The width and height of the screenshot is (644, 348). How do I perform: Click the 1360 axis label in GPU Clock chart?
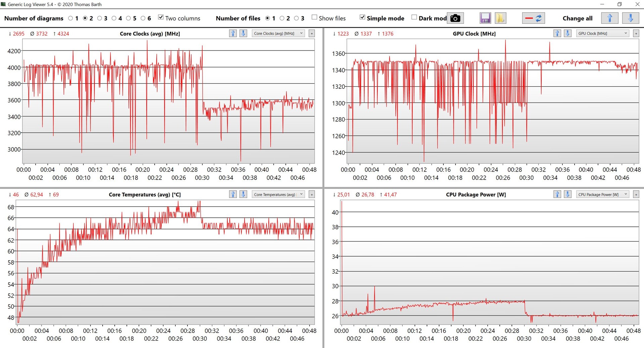pyautogui.click(x=338, y=54)
